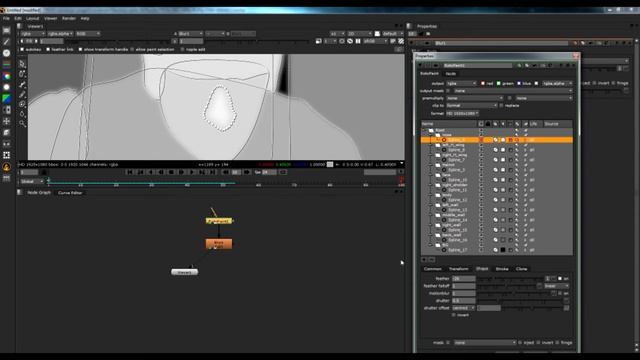Open the output rgba dropdown in RotoPaint
The width and height of the screenshot is (640, 360).
[x=461, y=83]
